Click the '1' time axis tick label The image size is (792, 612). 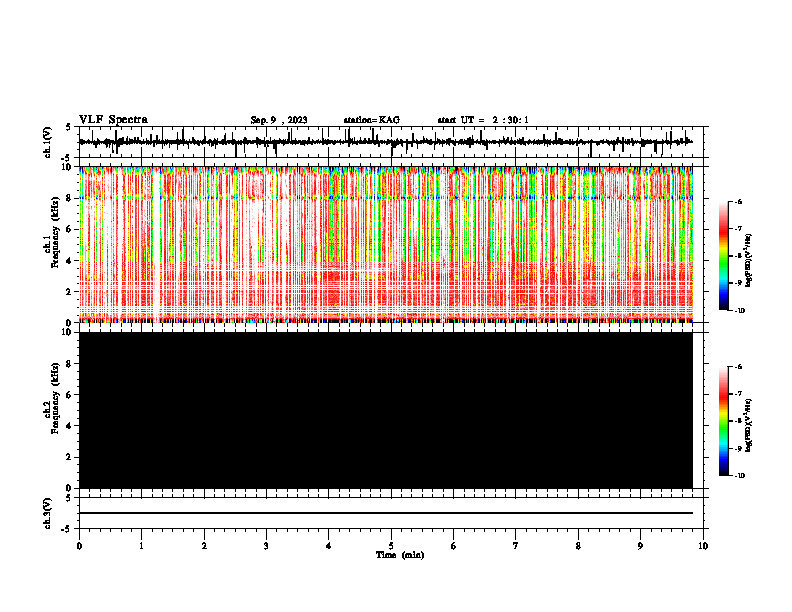coord(141,546)
